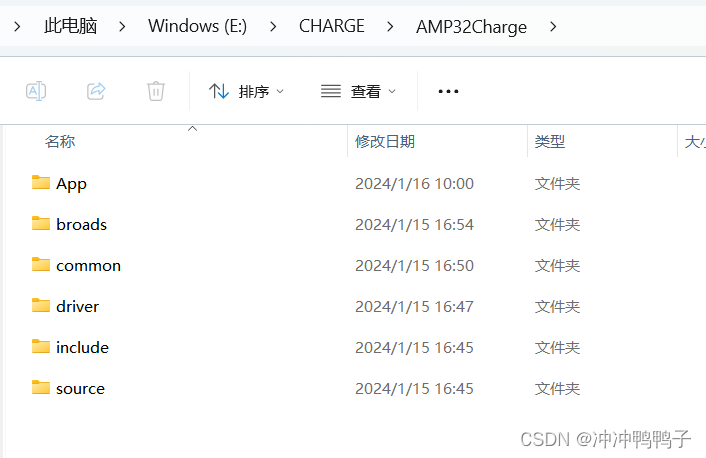Click 文件夹 type in source row
Viewport: 706px width, 458px height.
(x=557, y=389)
